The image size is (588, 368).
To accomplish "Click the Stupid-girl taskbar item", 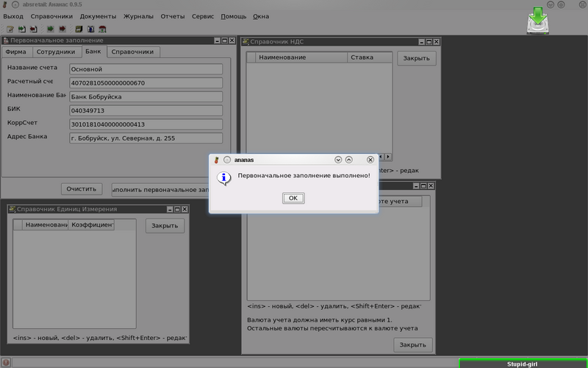I will (523, 364).
